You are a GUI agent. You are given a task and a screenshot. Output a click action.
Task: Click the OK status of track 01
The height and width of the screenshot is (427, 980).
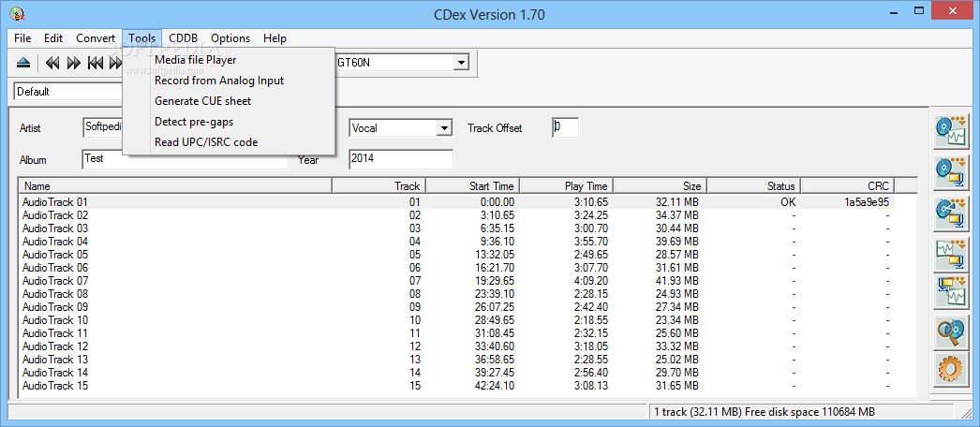pyautogui.click(x=788, y=202)
